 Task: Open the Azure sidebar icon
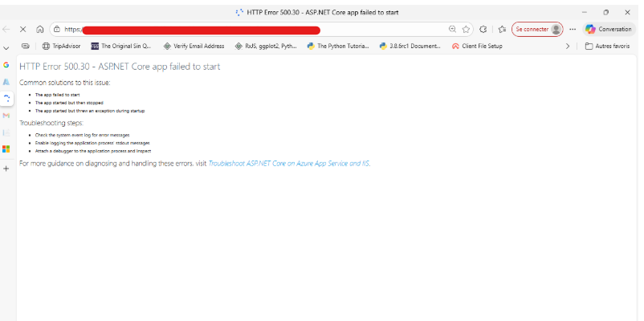pos(6,82)
